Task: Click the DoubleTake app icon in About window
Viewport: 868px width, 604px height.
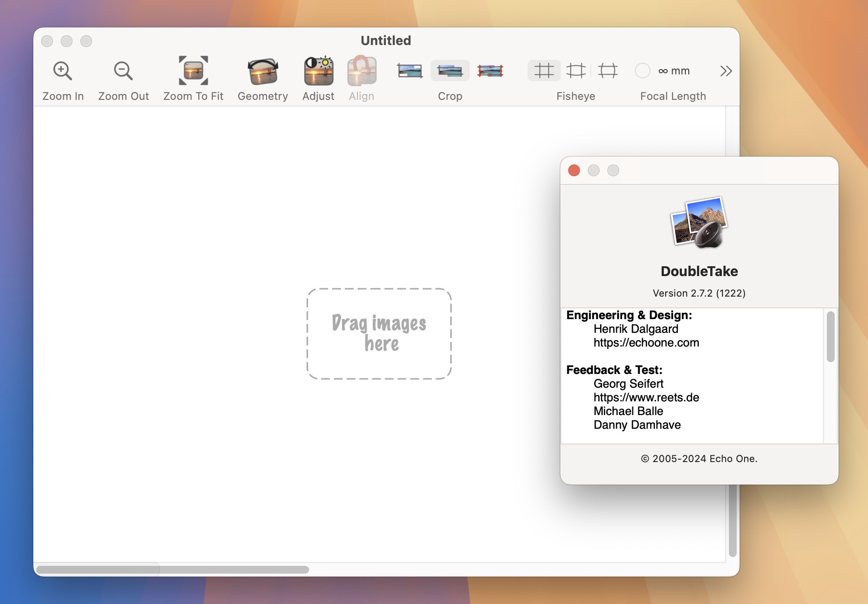Action: [699, 222]
